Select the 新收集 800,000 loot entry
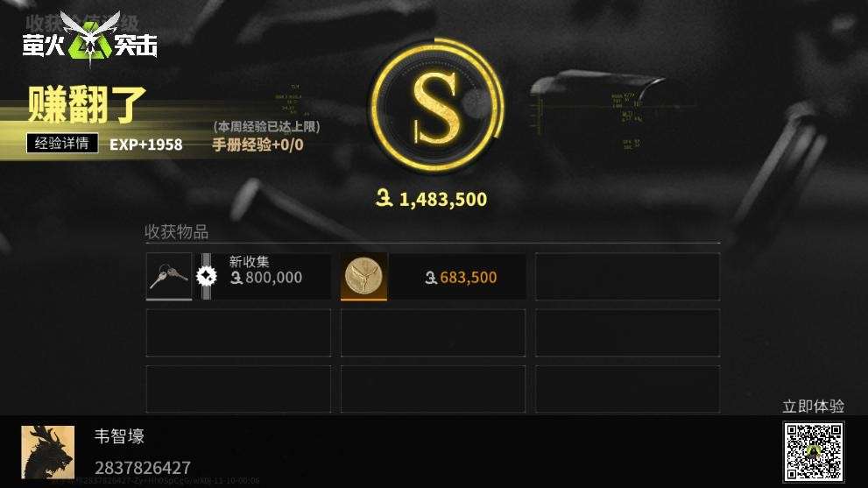This screenshot has height=488, width=868. pos(238,276)
